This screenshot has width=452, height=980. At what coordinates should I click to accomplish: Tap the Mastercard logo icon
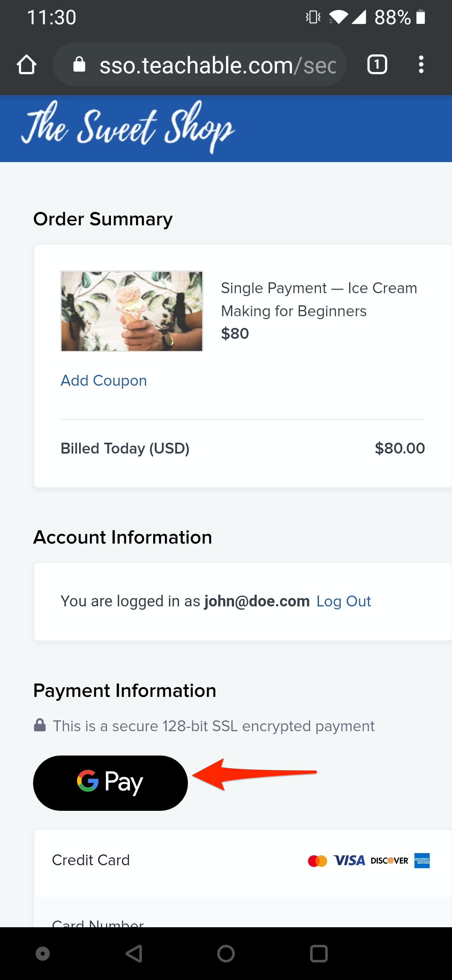pyautogui.click(x=317, y=861)
